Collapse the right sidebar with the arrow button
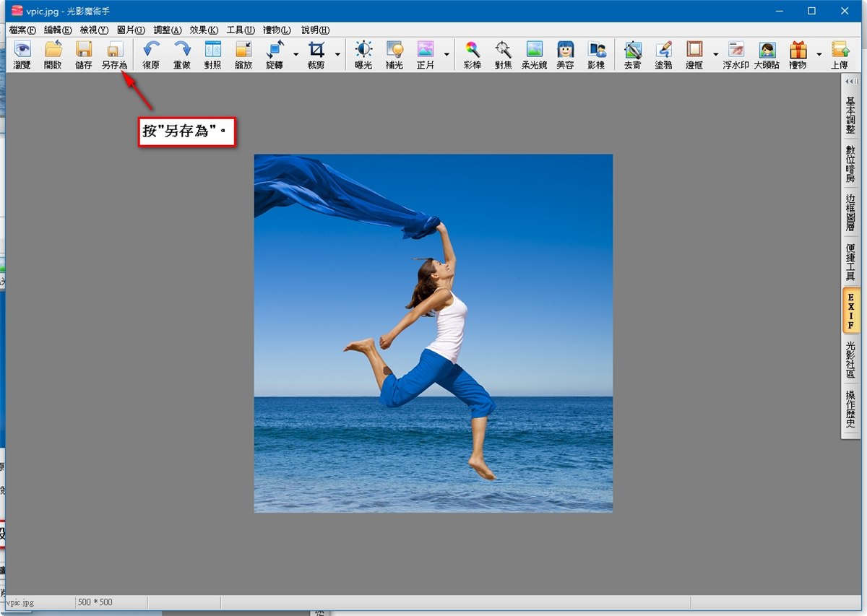 click(850, 81)
